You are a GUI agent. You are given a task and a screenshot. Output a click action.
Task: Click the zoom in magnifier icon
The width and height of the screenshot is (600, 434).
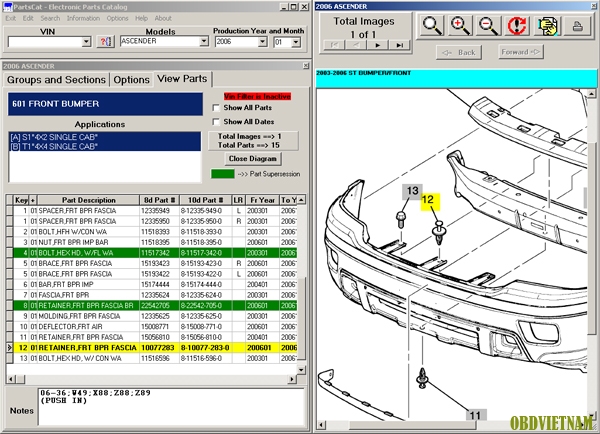pos(460,26)
